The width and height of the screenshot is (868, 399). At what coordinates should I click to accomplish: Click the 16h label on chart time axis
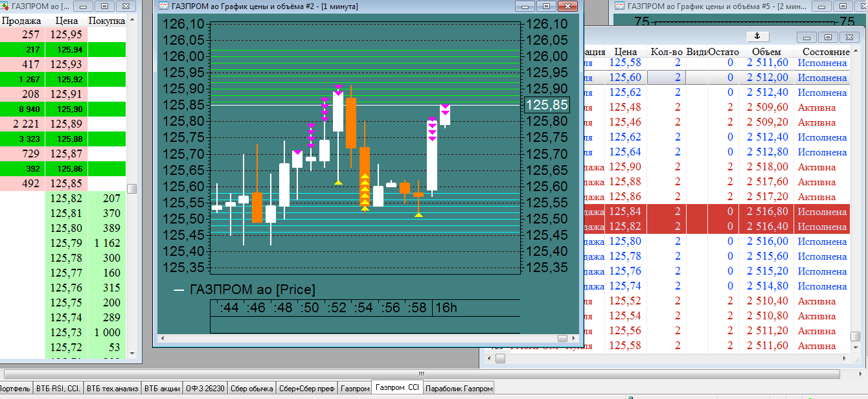coord(447,308)
